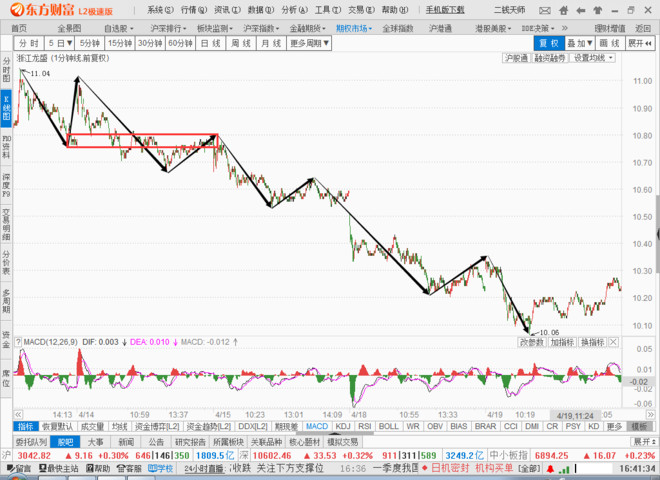The image size is (660, 480).
Task: Click the 手机版下载 link
Action: point(445,10)
